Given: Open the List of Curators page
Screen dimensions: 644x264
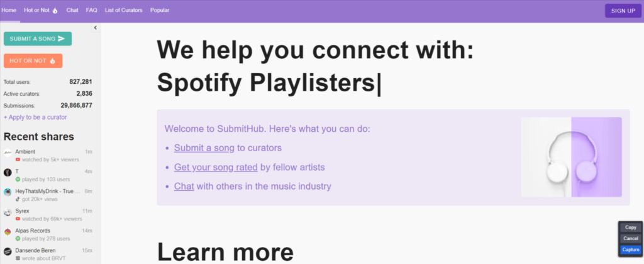Looking at the screenshot, I should [x=124, y=10].
